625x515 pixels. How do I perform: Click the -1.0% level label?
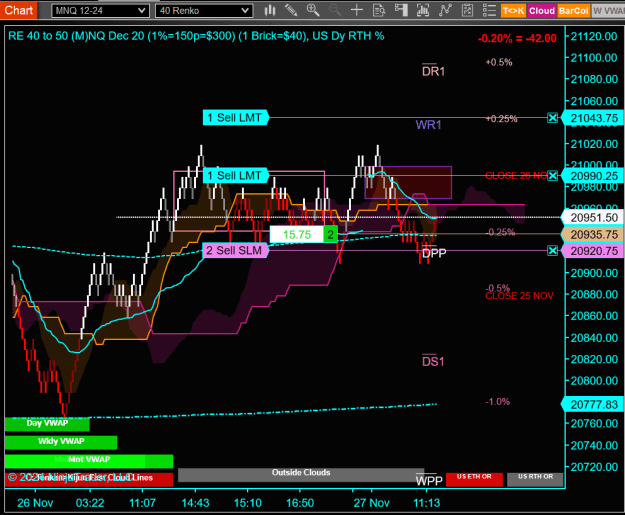pyautogui.click(x=497, y=401)
